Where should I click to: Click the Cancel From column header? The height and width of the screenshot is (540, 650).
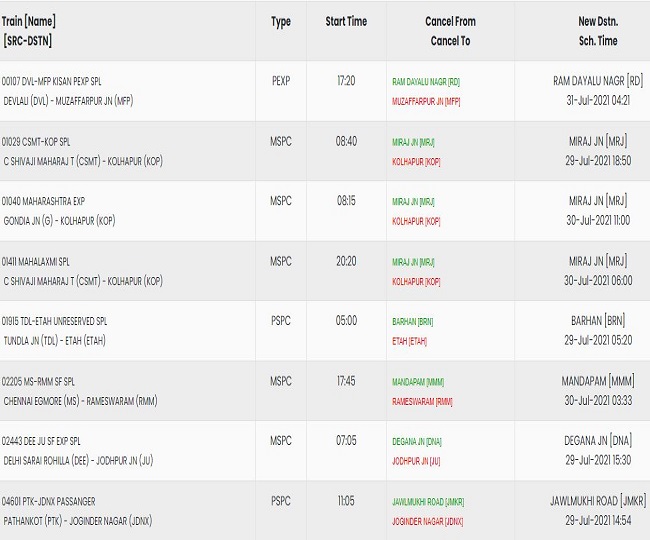point(450,22)
